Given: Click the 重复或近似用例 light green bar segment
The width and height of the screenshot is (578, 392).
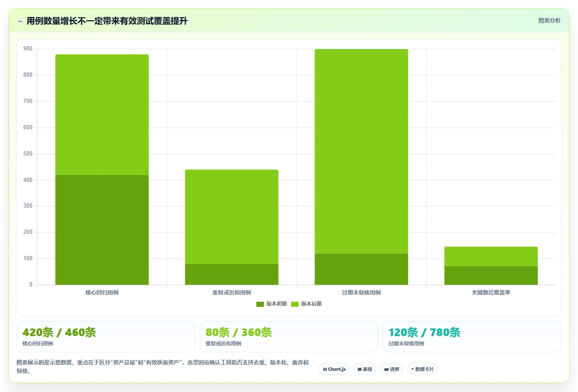Looking at the screenshot, I should coord(232,217).
